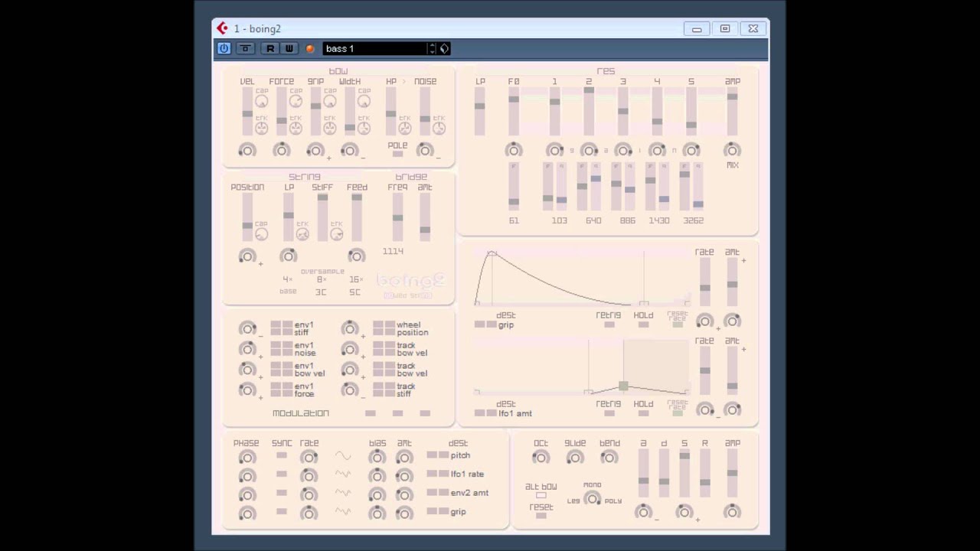Click the mix knob below res amp
Viewport: 980px width, 551px height.
click(732, 151)
